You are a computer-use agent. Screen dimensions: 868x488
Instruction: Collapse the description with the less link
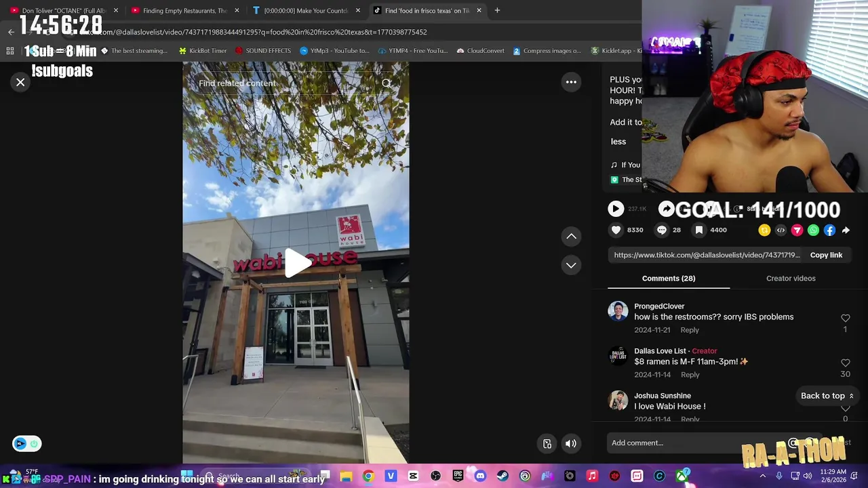[618, 142]
